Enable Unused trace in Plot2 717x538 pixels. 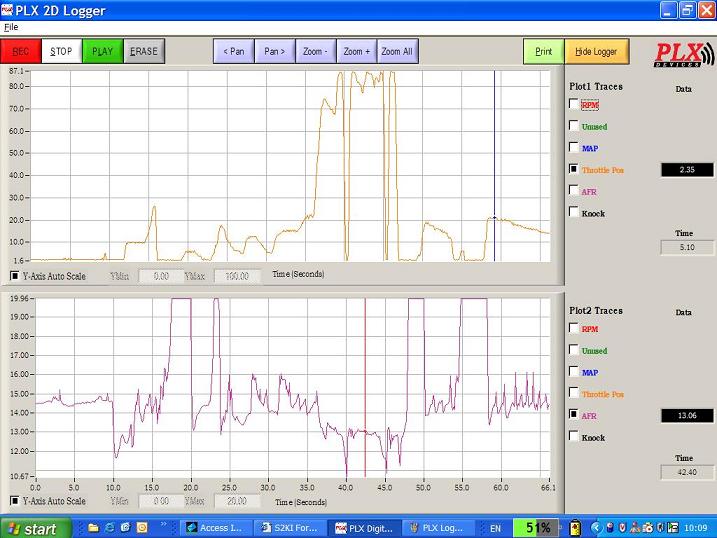[x=573, y=349]
